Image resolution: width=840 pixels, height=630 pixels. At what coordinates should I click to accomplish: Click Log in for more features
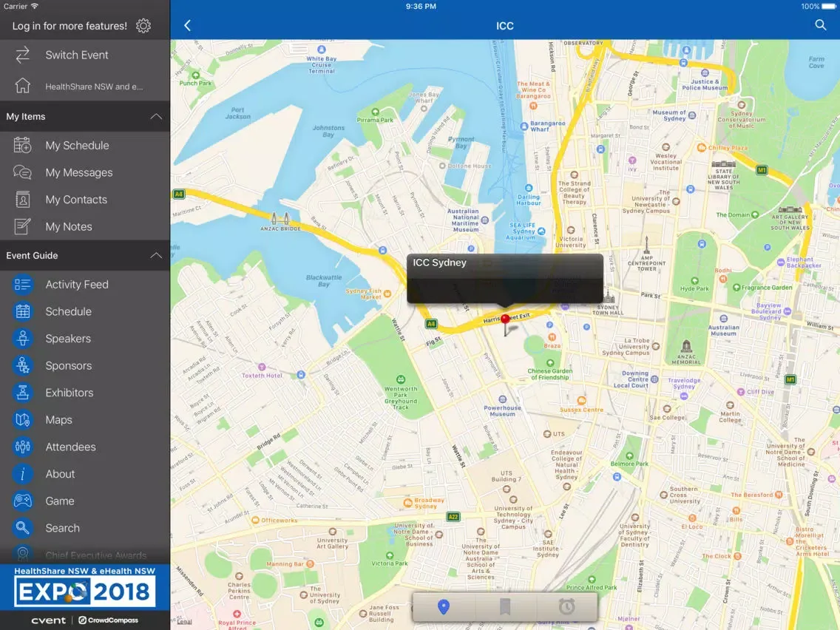70,26
